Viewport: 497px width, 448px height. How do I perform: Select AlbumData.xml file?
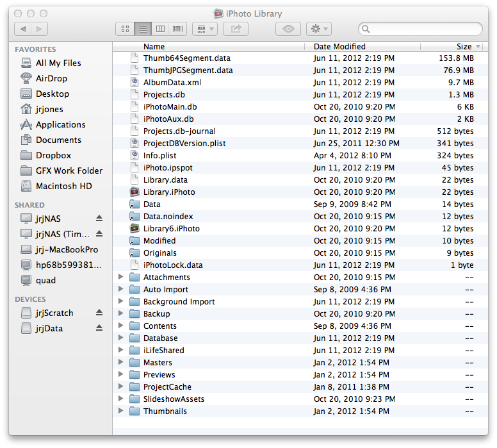pos(300,83)
